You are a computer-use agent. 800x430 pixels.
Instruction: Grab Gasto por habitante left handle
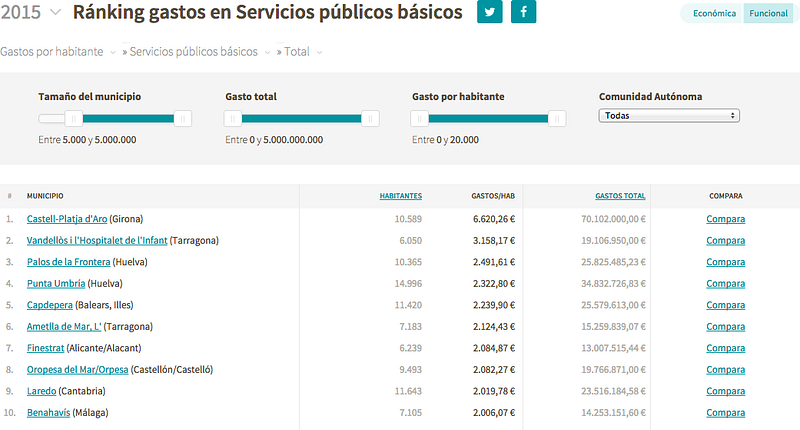(419, 119)
